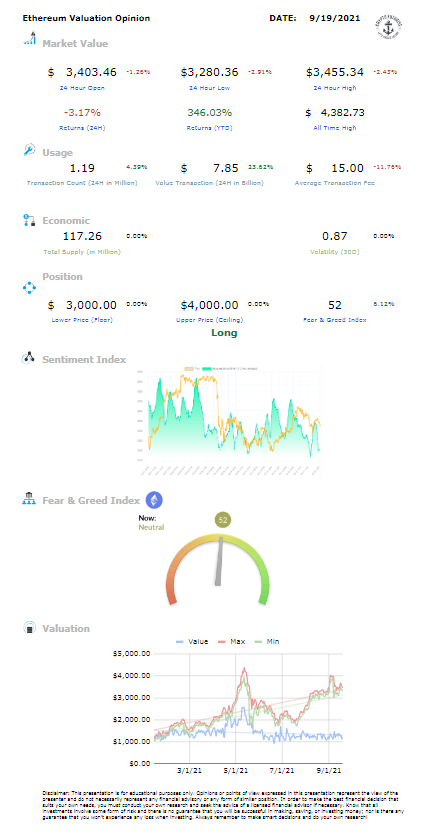Click the 52 gauge value bubble

[223, 519]
